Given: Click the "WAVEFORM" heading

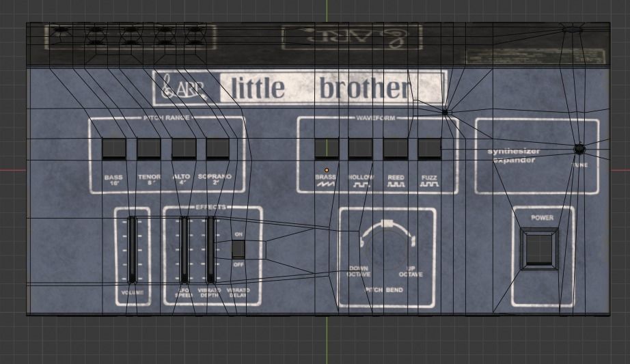Looking at the screenshot, I should click(376, 117).
